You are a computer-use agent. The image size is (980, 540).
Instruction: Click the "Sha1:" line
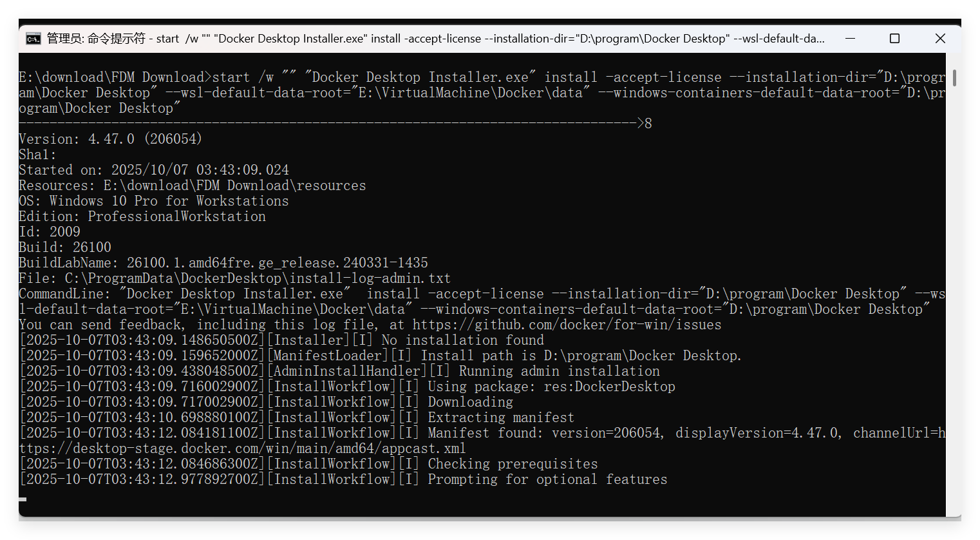(38, 155)
